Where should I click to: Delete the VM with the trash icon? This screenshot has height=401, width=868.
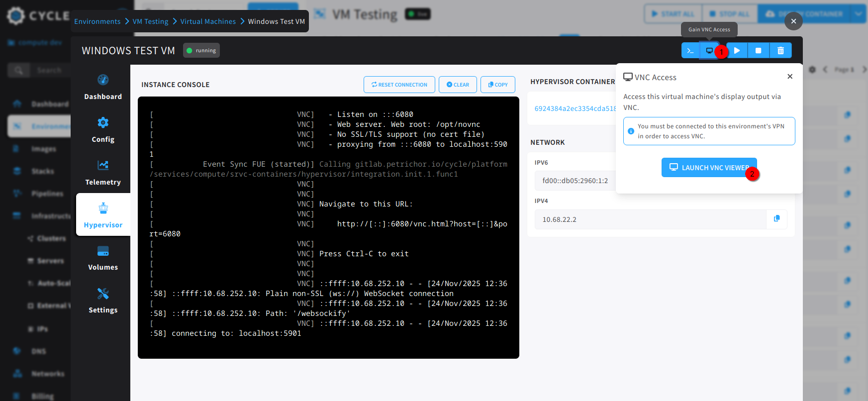tap(780, 50)
